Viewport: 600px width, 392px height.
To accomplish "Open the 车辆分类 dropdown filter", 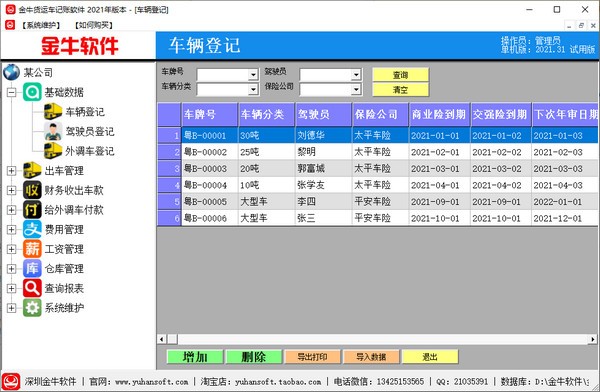I will (253, 90).
